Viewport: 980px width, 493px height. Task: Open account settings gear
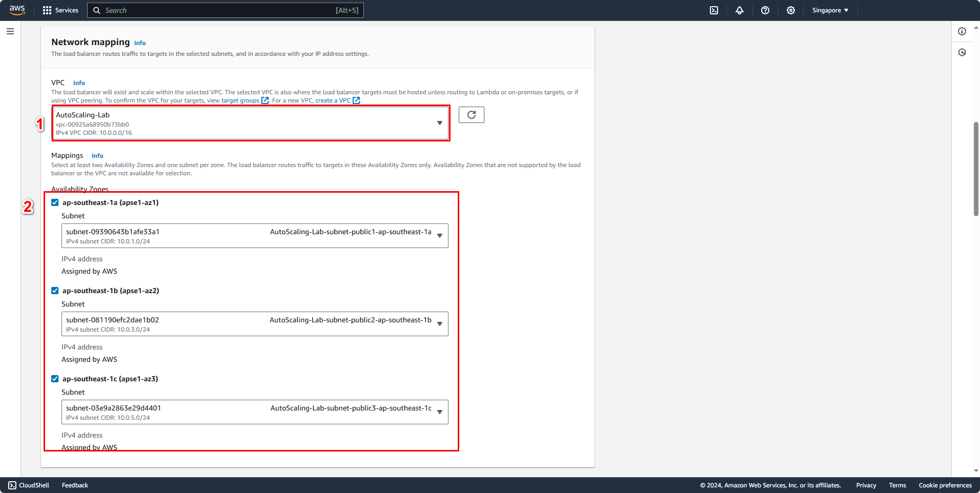(x=790, y=10)
